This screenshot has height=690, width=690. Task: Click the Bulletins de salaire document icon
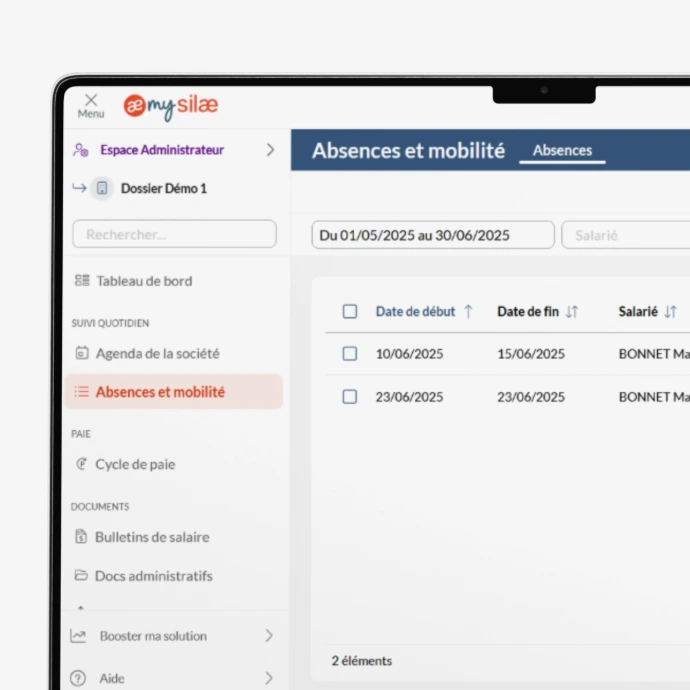[x=81, y=536]
